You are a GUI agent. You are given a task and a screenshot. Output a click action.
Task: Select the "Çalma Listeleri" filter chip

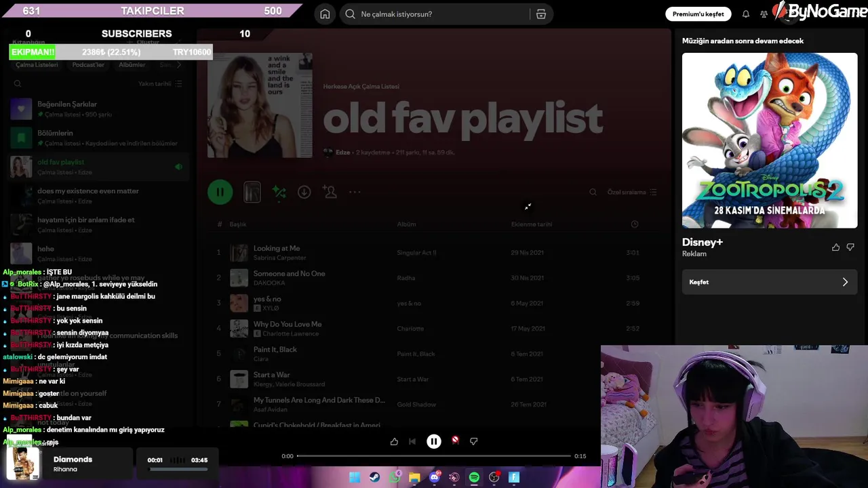tap(37, 65)
